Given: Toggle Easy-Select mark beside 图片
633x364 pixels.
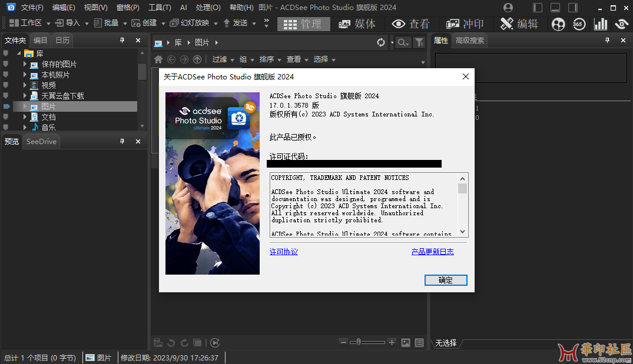Looking at the screenshot, I should coord(6,106).
